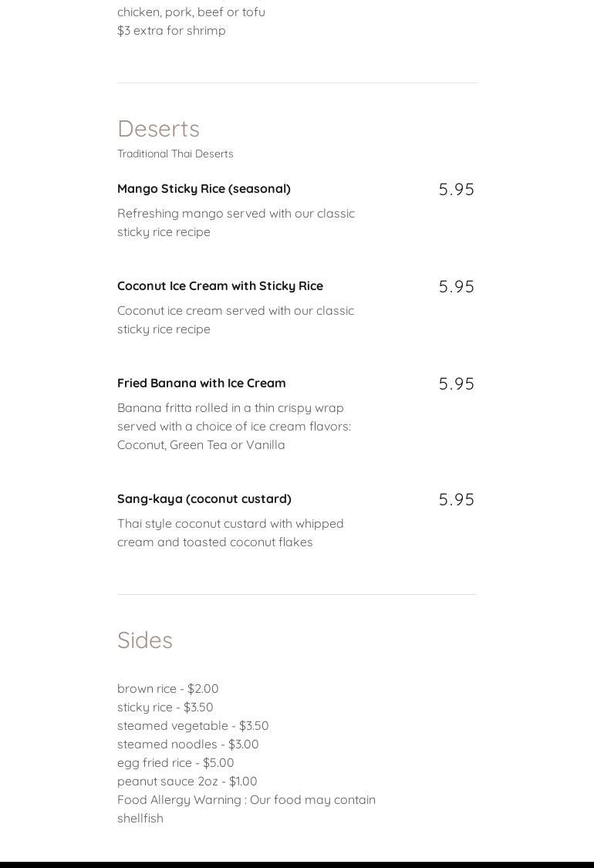
Task: Click the Deserts section heading
Action: tap(158, 129)
